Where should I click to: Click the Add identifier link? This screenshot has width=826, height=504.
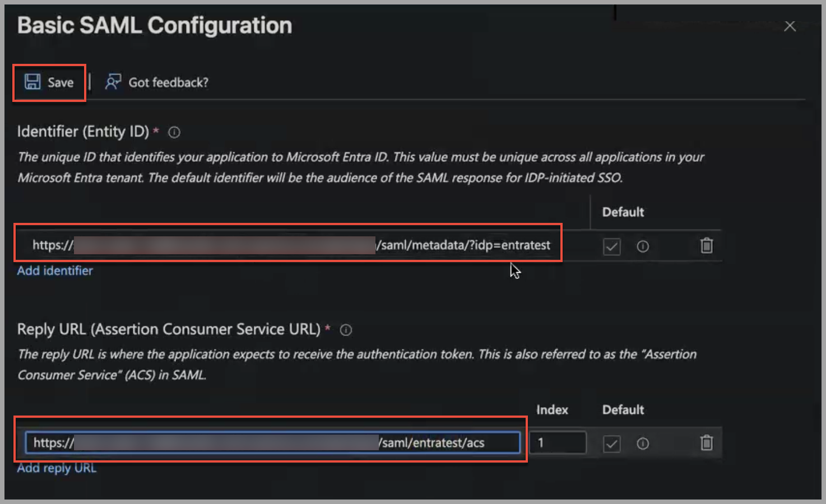point(55,270)
